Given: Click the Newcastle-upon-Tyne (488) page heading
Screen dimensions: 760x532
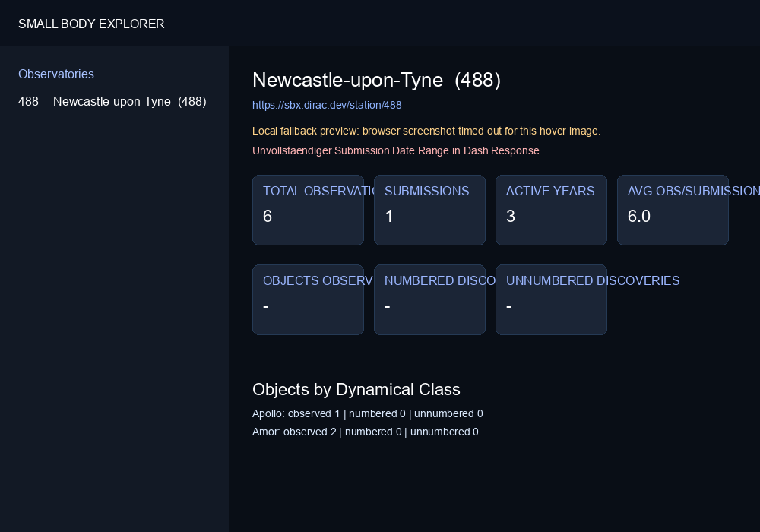Looking at the screenshot, I should [377, 80].
